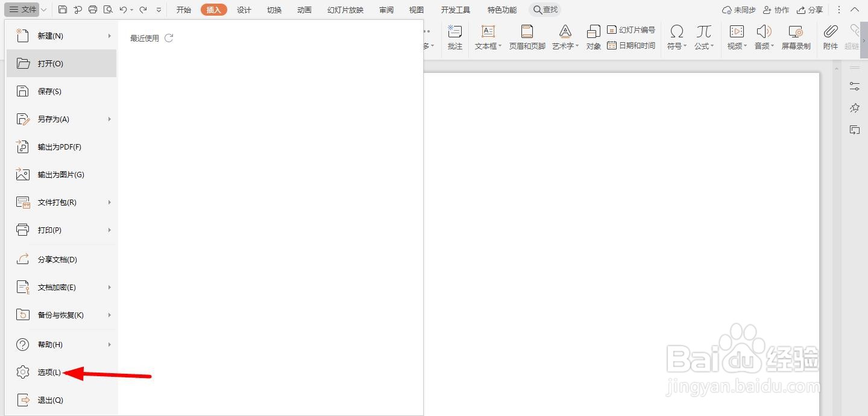Image resolution: width=868 pixels, height=416 pixels.
Task: Switch to the 切换 ribbon tab
Action: [x=274, y=10]
